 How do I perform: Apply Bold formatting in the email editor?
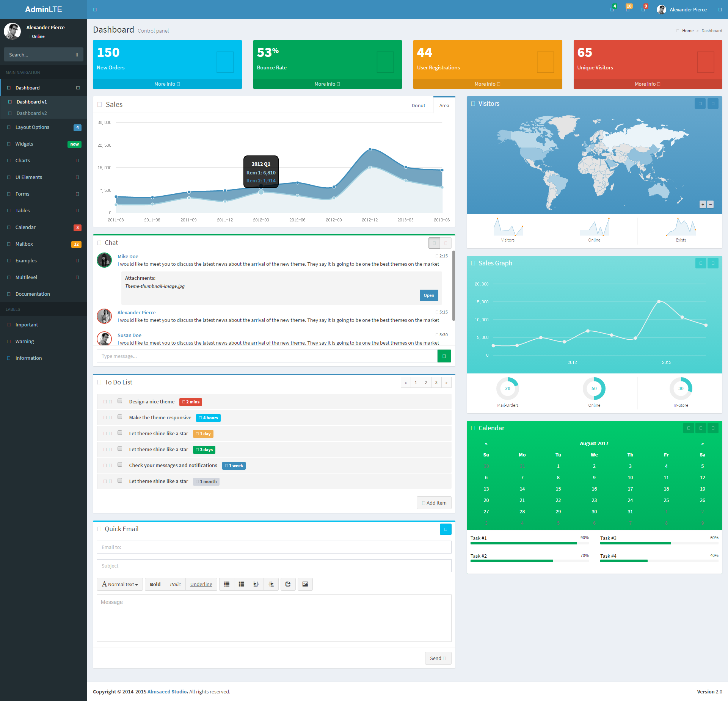(155, 584)
